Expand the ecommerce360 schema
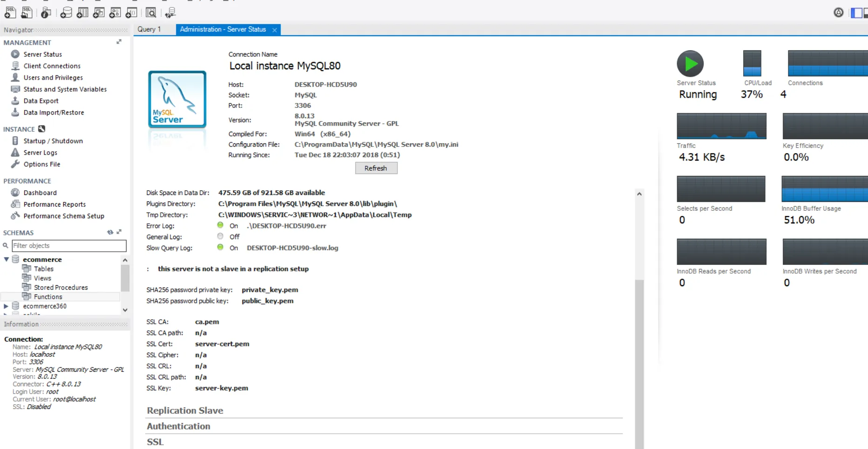Viewport: 868px width, 449px height. coord(6,306)
